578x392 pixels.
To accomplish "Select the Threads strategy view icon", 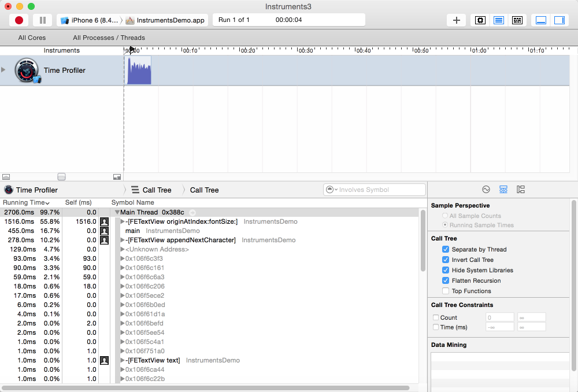I will click(517, 20).
